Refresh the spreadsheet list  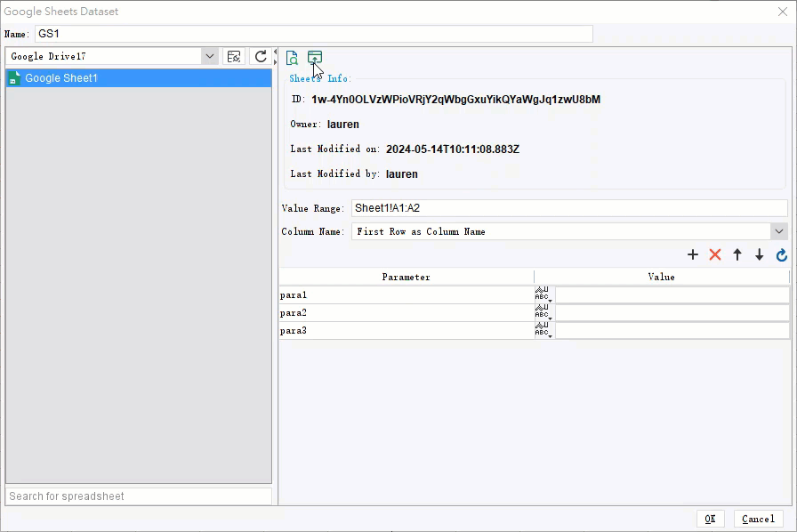point(261,56)
